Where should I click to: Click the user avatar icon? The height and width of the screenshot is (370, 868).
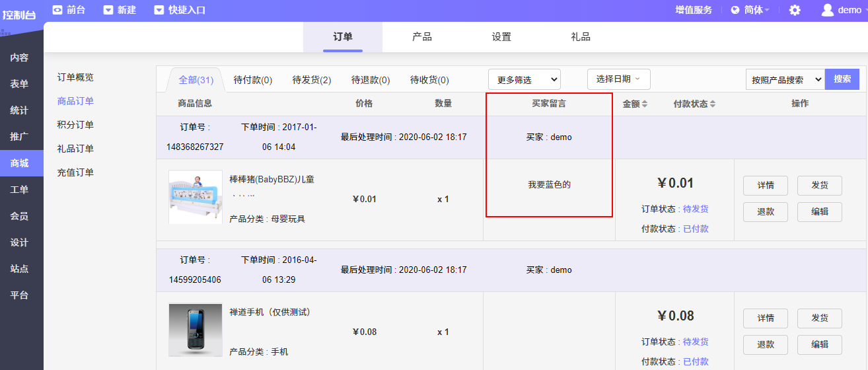828,10
